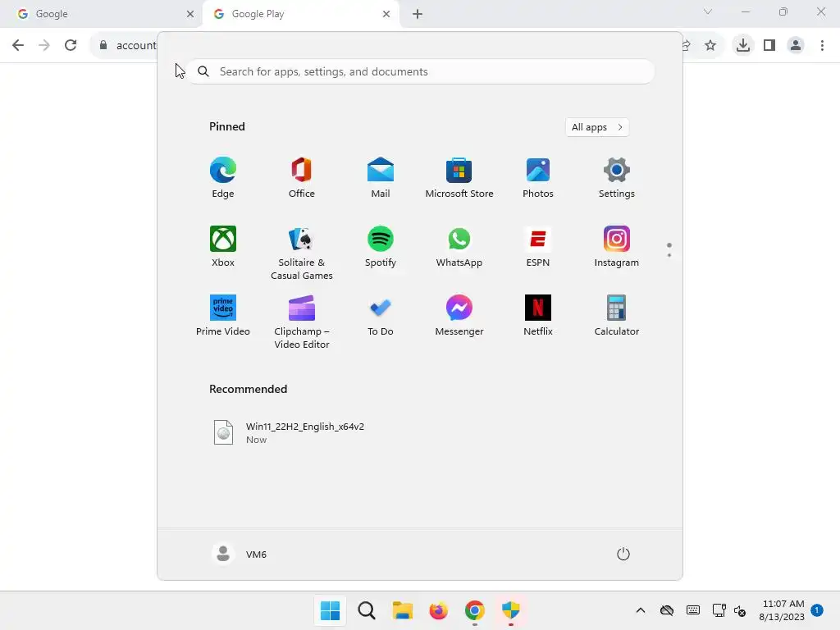Open the Edge pinned app
The image size is (840, 630).
[223, 178]
